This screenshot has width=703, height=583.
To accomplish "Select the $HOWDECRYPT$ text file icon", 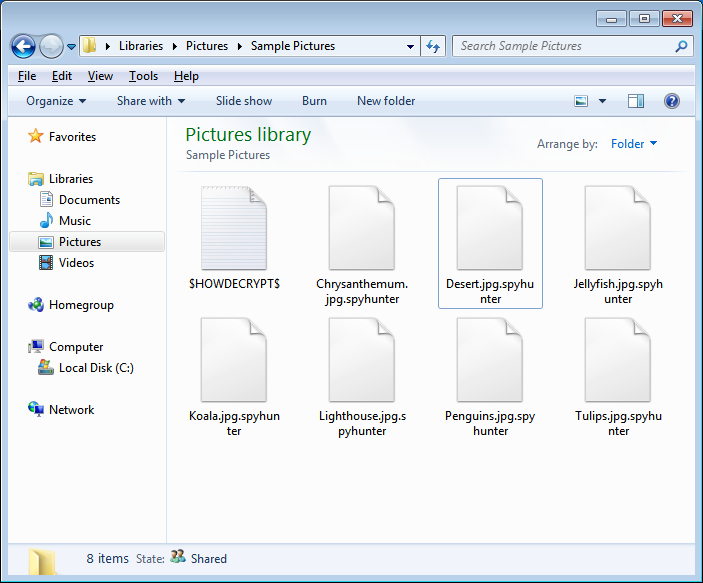I will 234,228.
